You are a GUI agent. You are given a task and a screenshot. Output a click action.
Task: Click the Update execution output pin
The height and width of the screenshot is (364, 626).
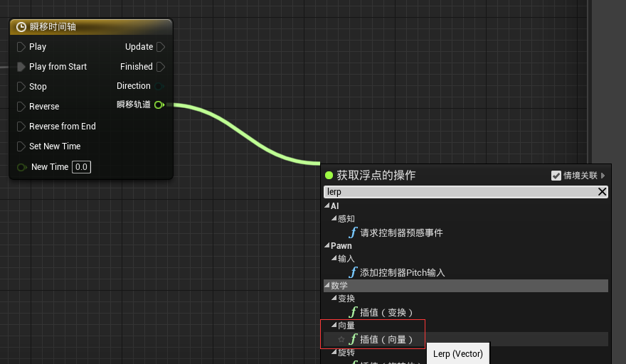(x=161, y=47)
